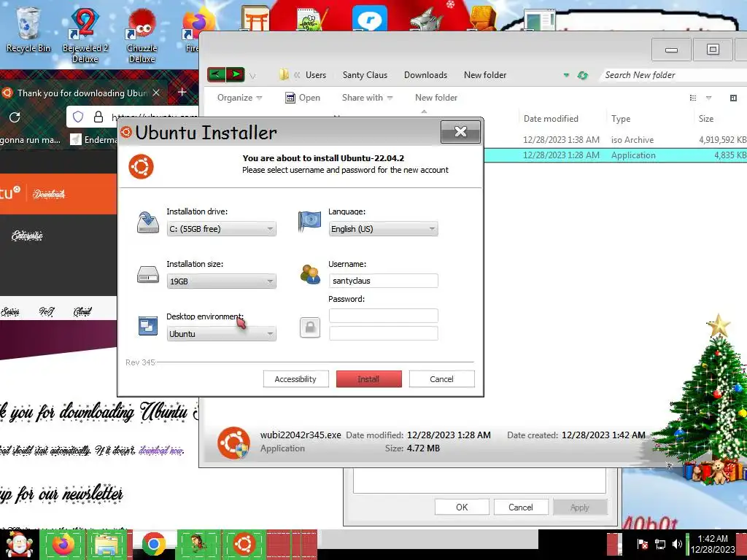Open the view options dropdown arrow

[x=708, y=98]
